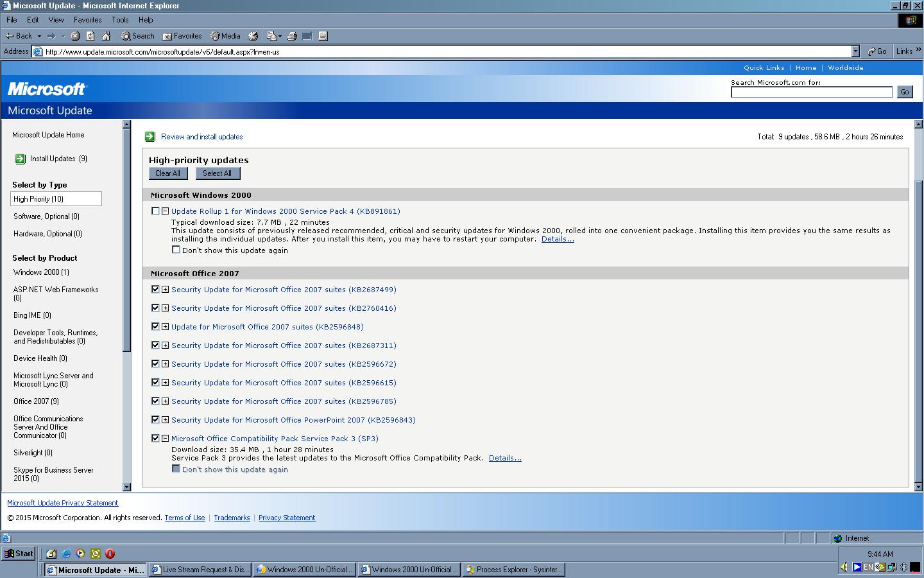The width and height of the screenshot is (924, 578).
Task: Open the Microsoft Update Privacy Statement link
Action: pos(63,503)
